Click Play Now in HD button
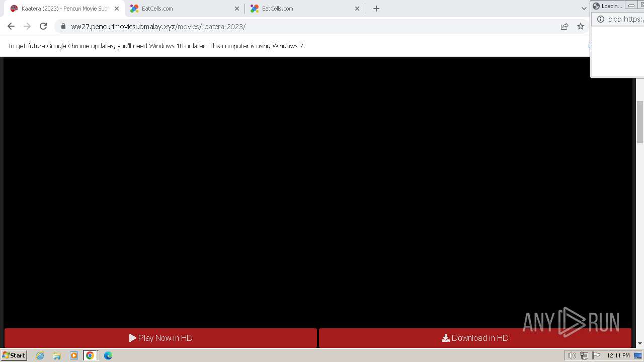Screen dimensions: 644x362 [160, 338]
